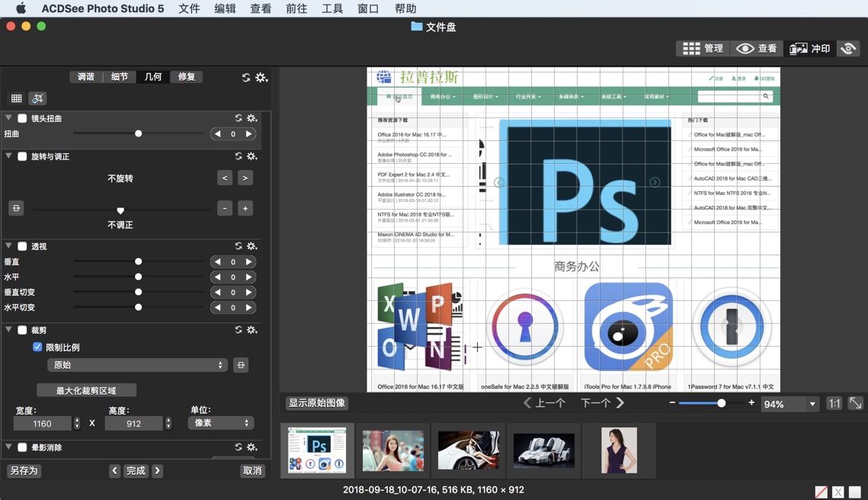Open the 原始 crop ratio dropdown
The image size is (868, 500).
(x=137, y=365)
